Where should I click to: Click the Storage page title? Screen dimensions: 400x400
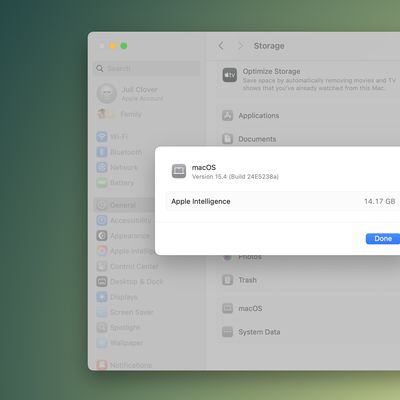coord(269,46)
